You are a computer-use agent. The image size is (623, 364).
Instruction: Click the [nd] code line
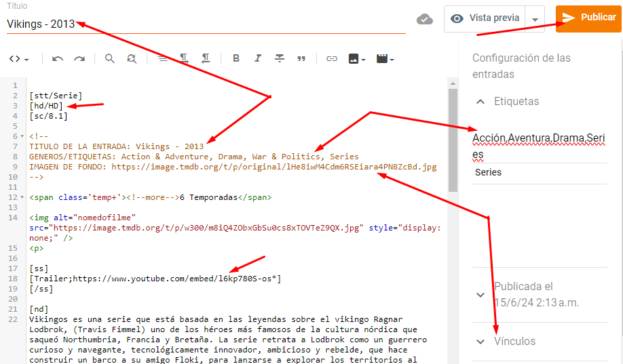click(39, 309)
